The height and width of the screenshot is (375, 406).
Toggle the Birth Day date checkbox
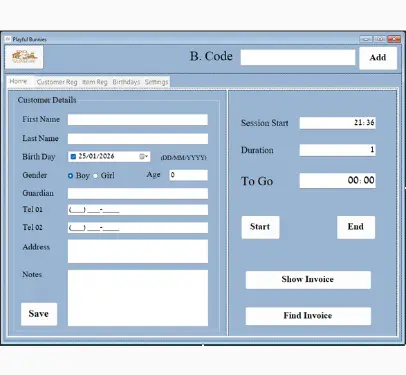pyautogui.click(x=73, y=156)
